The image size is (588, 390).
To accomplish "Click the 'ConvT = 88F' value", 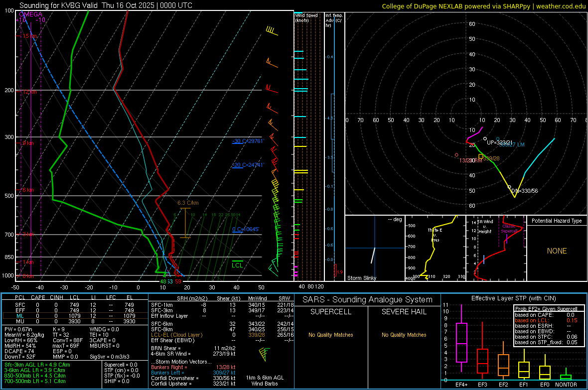I will 67,340.
